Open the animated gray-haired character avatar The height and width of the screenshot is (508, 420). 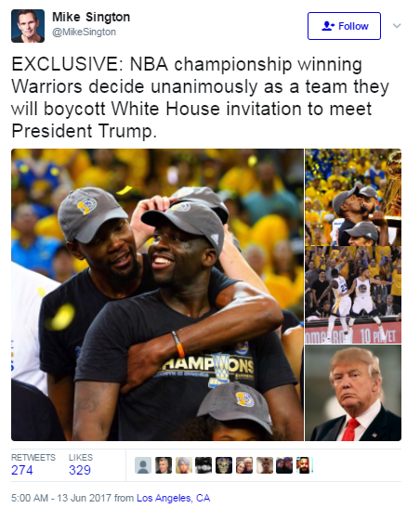[184, 465]
